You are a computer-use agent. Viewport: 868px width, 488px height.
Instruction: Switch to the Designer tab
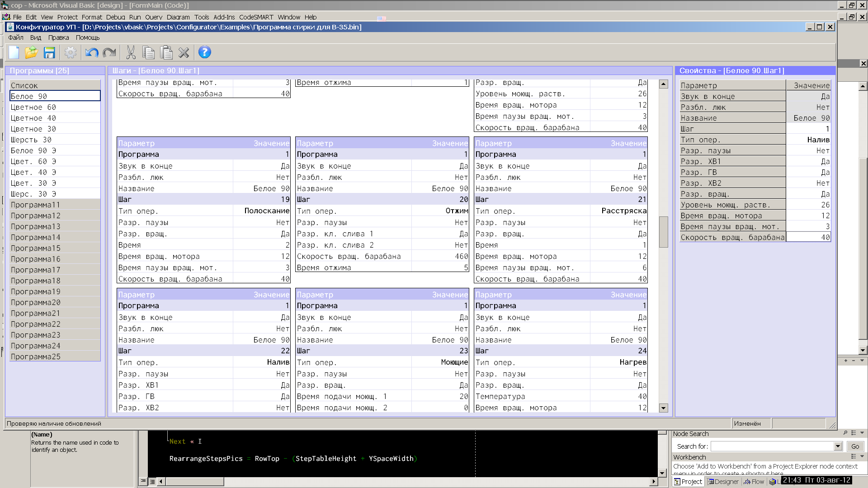[723, 482]
